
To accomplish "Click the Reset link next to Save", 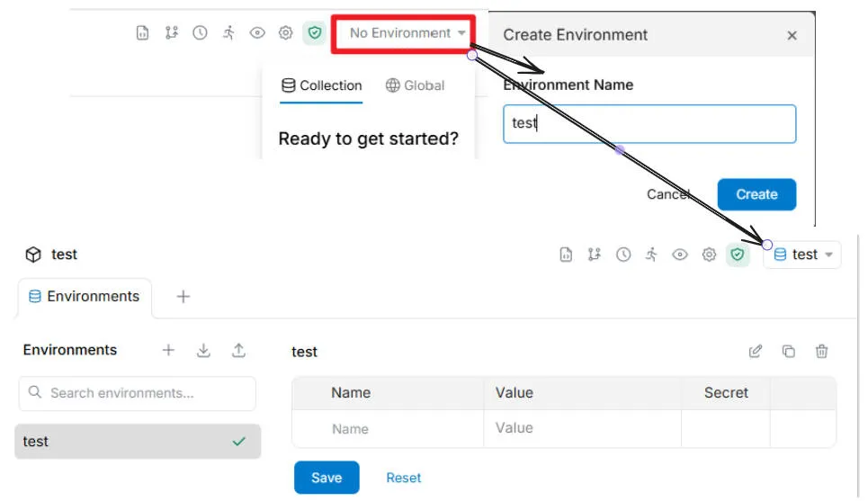I will coord(404,478).
